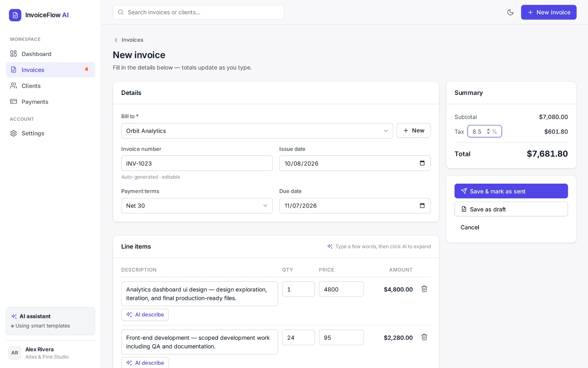Screen dimensions: 588x368
Task: Click the AR user avatar
Action: coord(15,353)
